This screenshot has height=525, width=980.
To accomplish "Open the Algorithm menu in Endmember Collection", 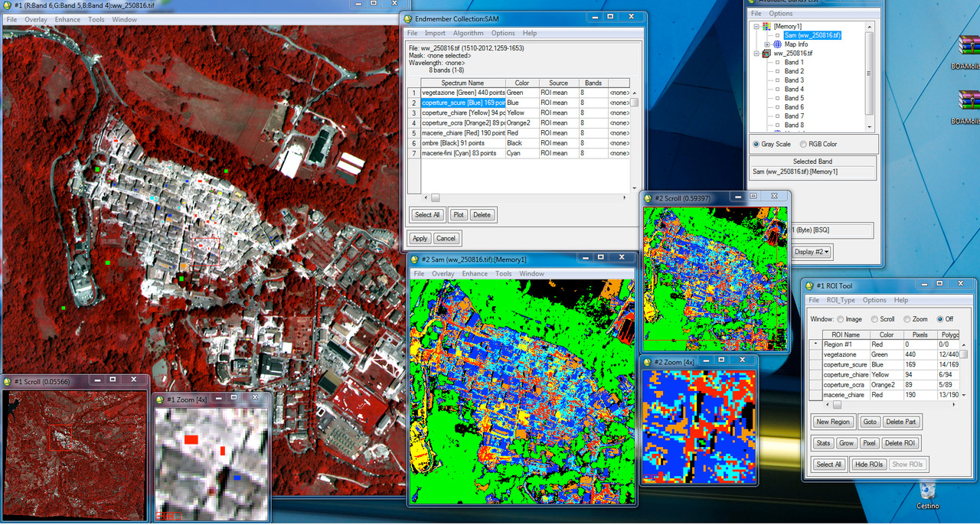I will click(x=468, y=33).
